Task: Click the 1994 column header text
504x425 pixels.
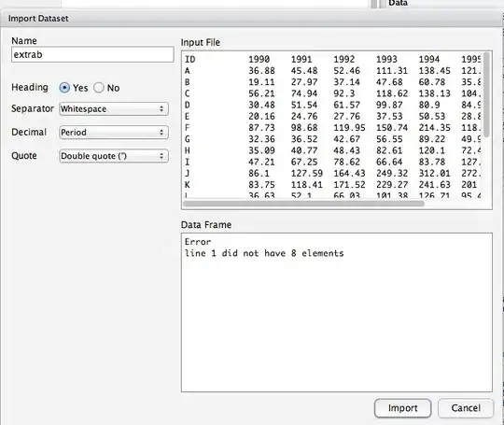Action: tap(429, 60)
